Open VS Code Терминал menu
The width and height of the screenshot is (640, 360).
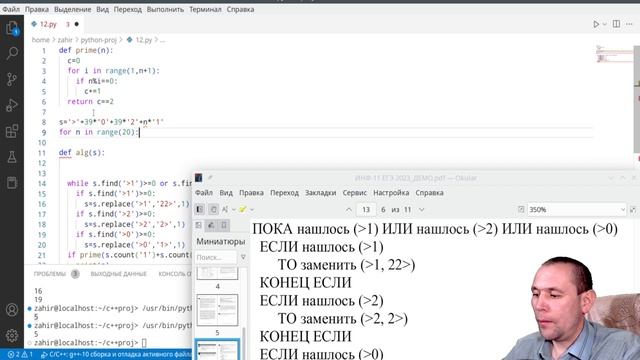(x=205, y=9)
